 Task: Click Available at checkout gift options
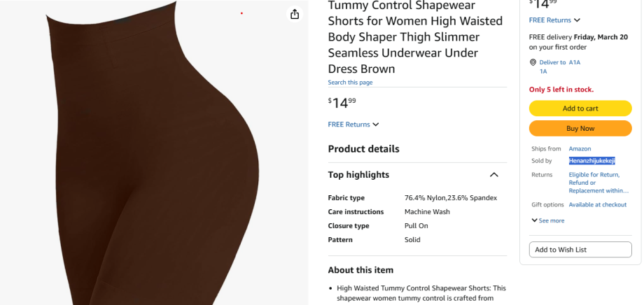[597, 204]
